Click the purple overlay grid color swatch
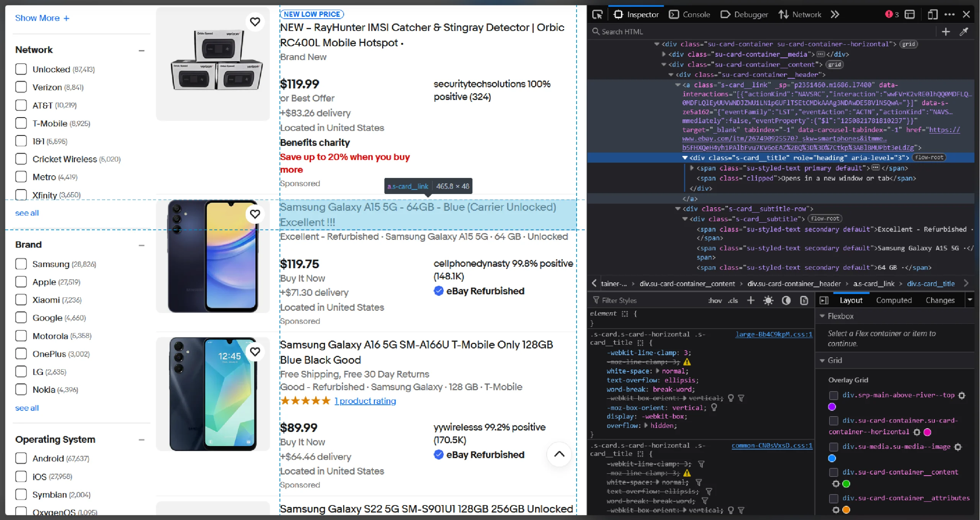 pyautogui.click(x=833, y=407)
